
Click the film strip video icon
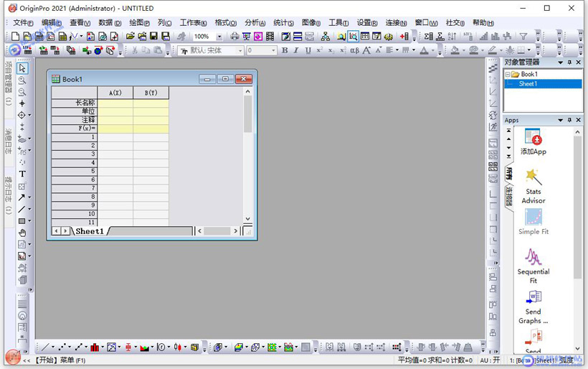pos(270,37)
